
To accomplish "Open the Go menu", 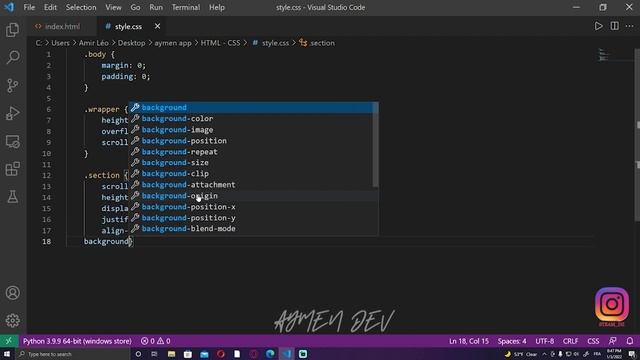I will [135, 7].
